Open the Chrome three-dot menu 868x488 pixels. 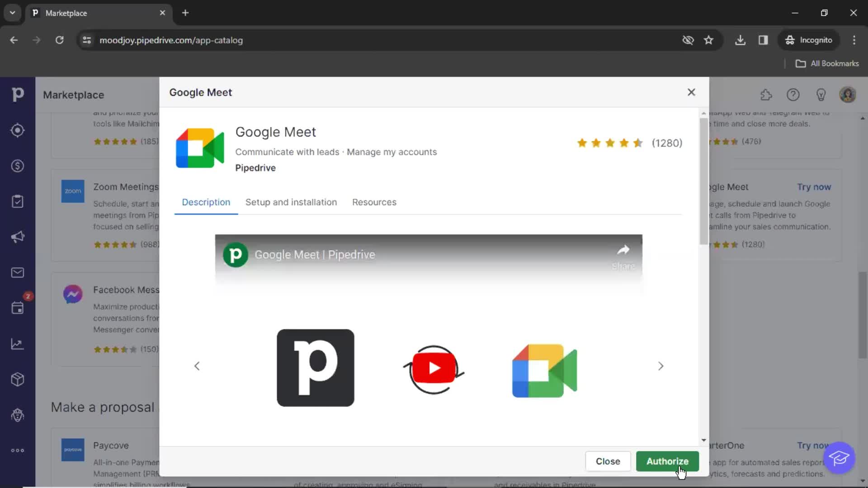(854, 40)
